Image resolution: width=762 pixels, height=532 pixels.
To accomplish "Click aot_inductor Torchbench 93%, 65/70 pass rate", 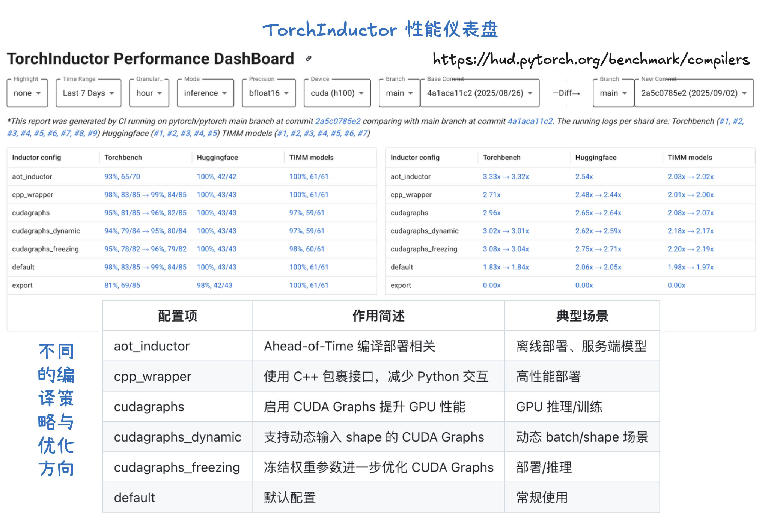I will [x=122, y=177].
